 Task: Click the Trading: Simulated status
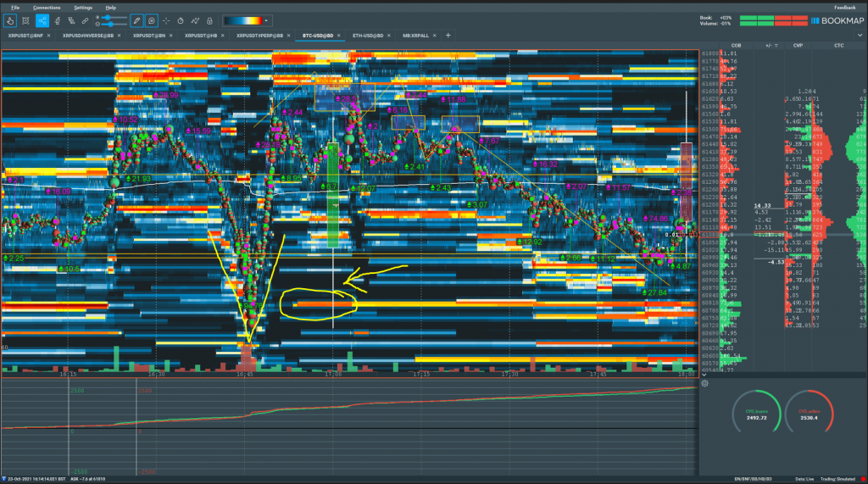[x=837, y=479]
